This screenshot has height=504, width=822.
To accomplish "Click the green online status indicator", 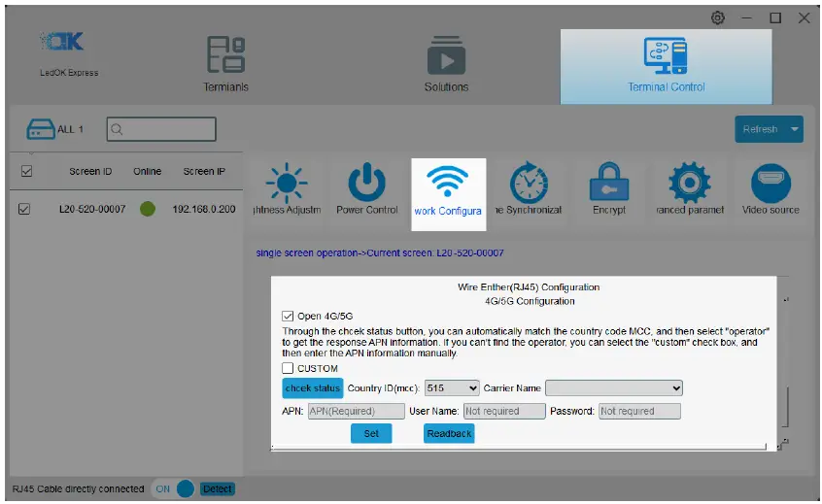I will click(x=148, y=209).
